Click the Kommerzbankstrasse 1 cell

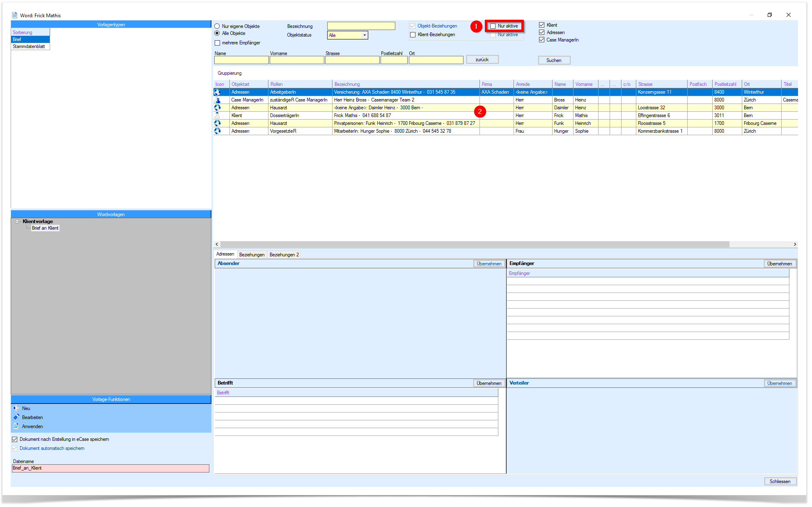[x=662, y=131]
